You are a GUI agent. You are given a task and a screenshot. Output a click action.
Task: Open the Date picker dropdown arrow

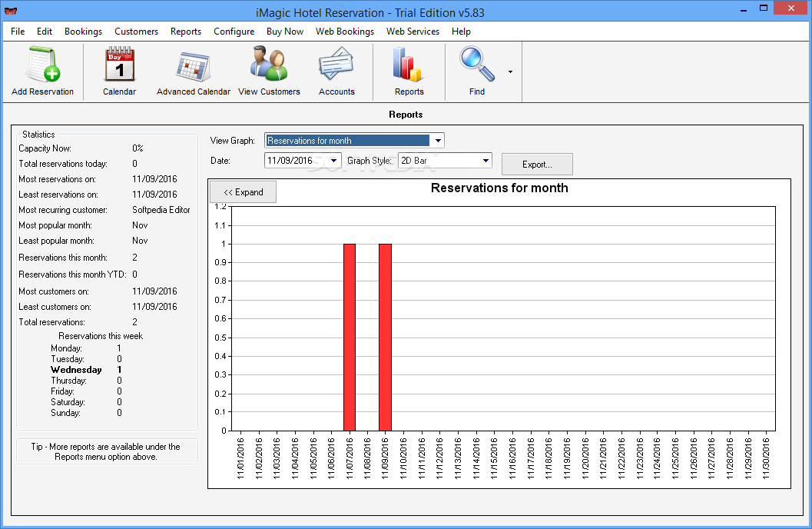click(x=334, y=161)
